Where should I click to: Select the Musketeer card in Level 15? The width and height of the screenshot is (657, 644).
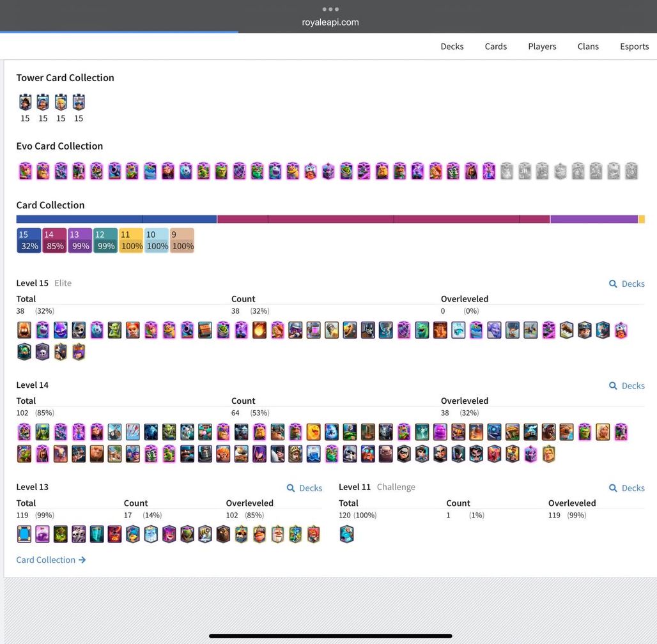[295, 330]
